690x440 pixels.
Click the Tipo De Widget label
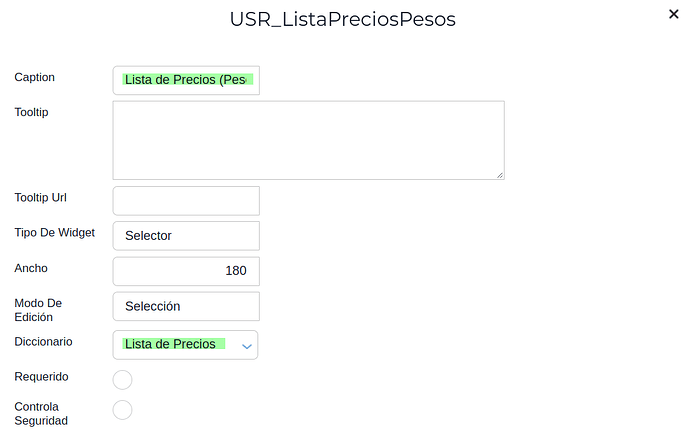click(x=55, y=232)
